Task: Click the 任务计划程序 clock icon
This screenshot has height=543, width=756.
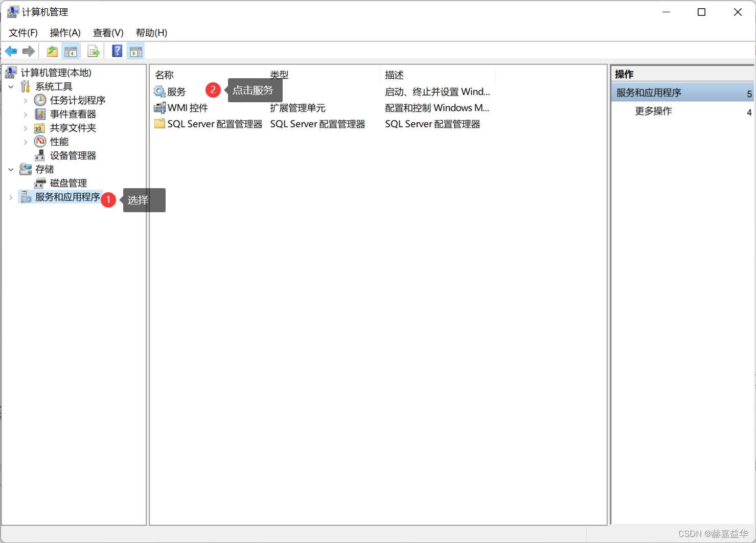Action: point(40,100)
